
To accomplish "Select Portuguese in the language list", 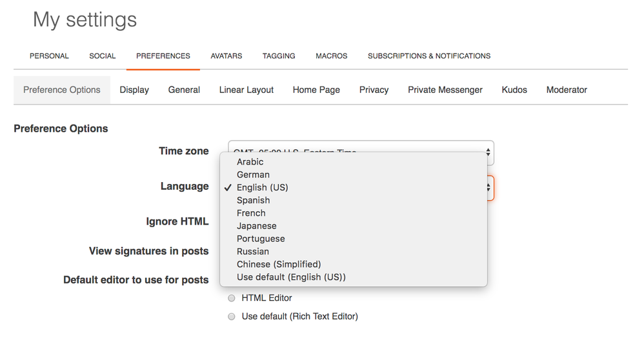I will click(x=261, y=239).
